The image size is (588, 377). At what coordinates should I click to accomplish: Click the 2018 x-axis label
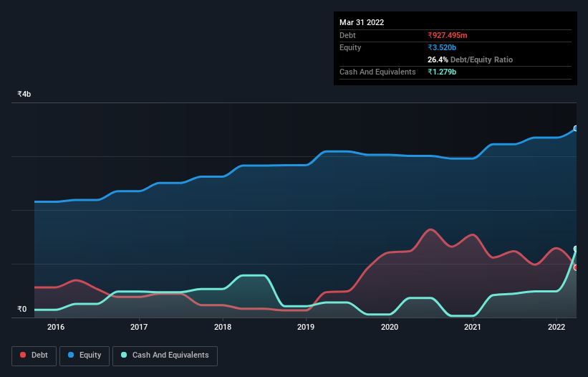223,327
